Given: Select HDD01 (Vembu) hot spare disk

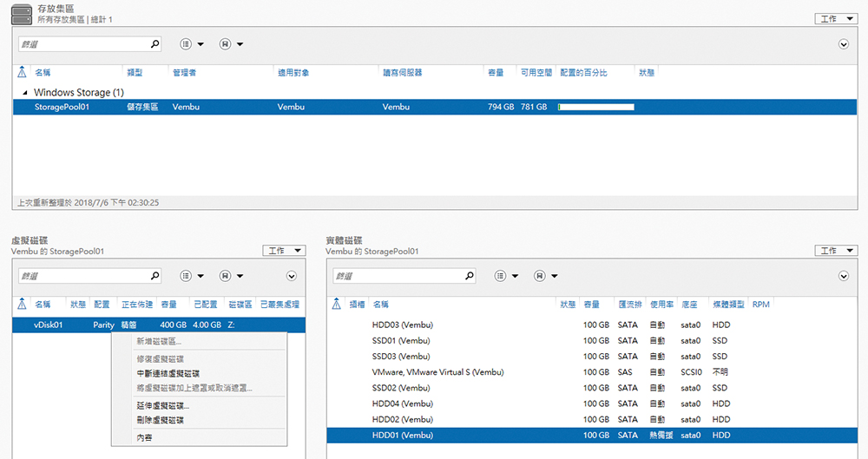Looking at the screenshot, I should (592, 436).
